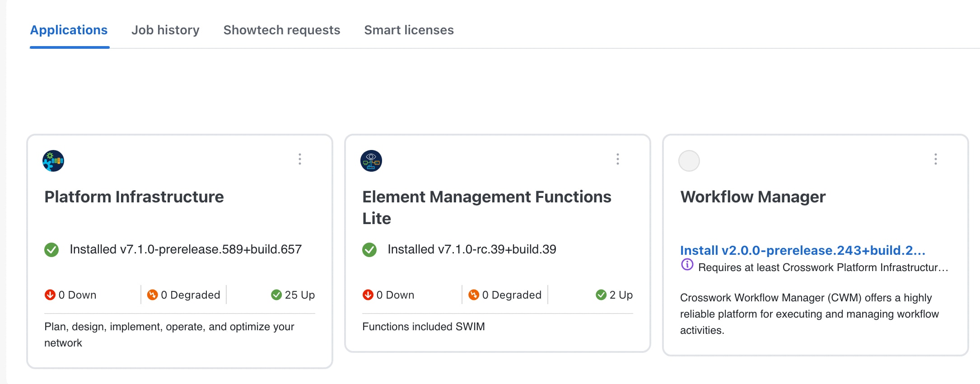The height and width of the screenshot is (384, 980).
Task: Open Element Management Functions Lite kebab menu
Action: point(618,159)
